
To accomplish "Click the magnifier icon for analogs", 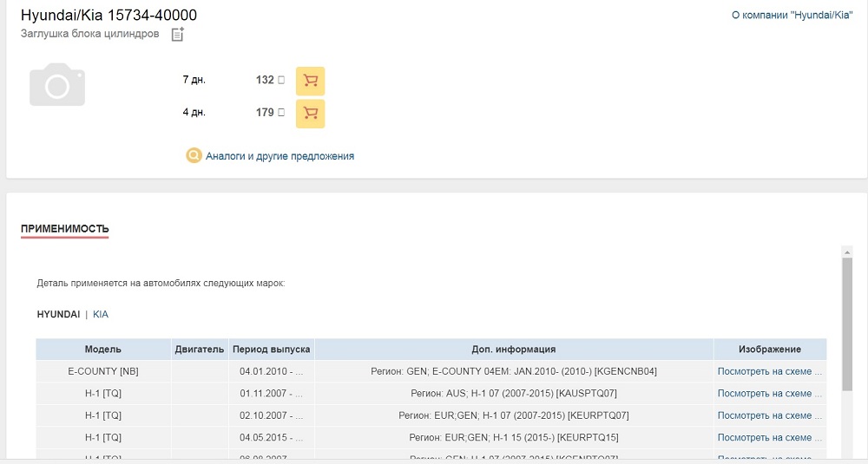I will (x=194, y=156).
